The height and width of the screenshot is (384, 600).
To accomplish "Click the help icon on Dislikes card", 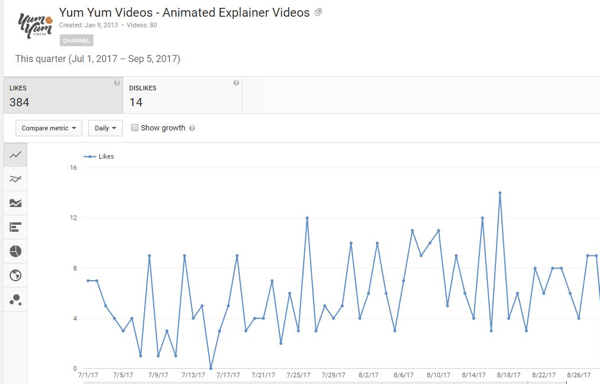I will point(236,83).
